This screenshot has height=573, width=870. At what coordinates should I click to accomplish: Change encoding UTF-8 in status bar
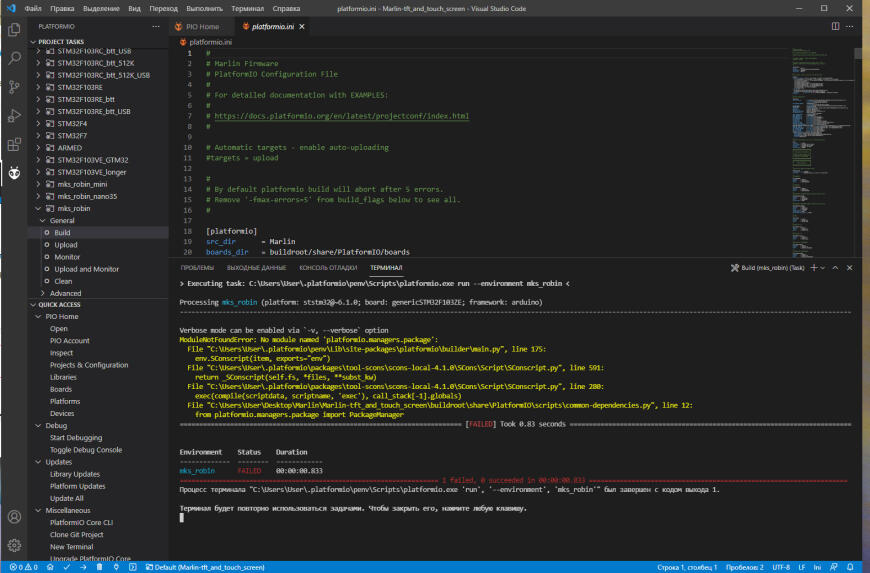click(781, 567)
